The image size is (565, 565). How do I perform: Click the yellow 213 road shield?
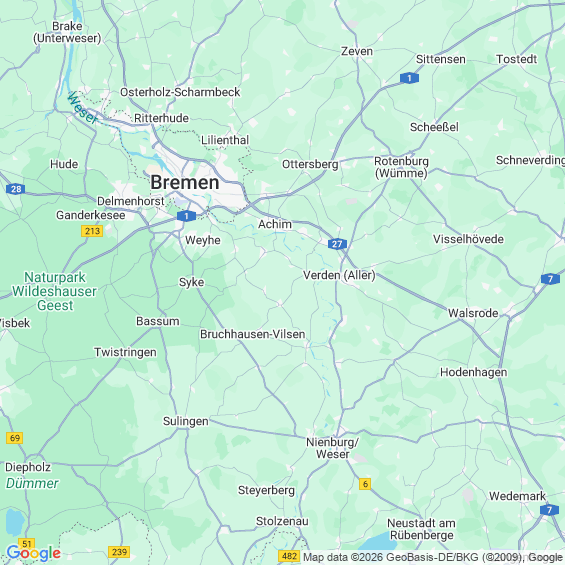click(92, 231)
